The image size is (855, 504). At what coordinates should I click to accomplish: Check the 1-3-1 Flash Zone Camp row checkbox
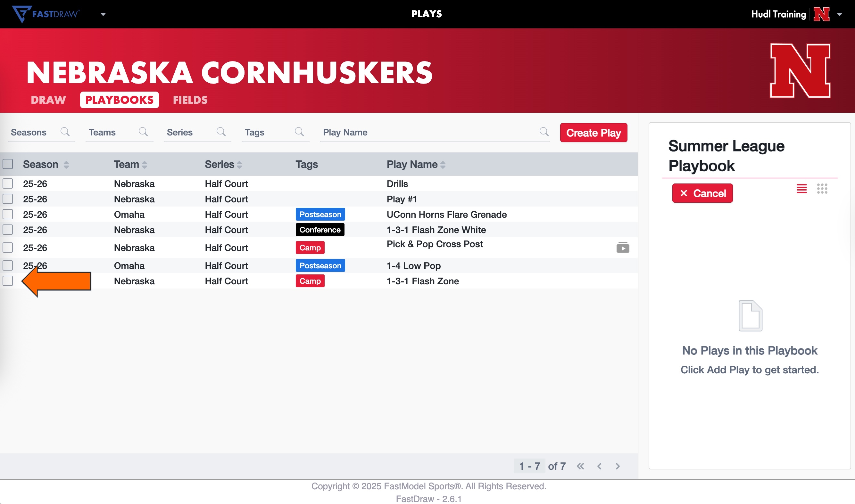pos(8,281)
